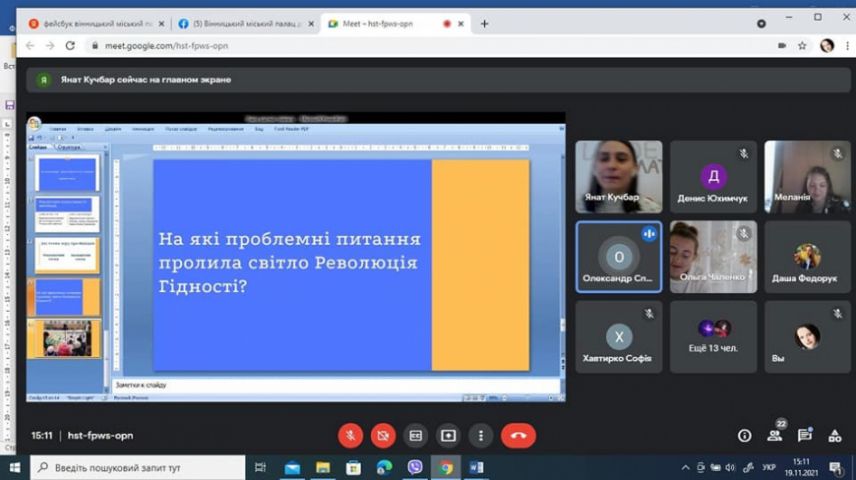This screenshot has height=480, width=856.
Task: Open the Meet activities panel
Action: point(835,435)
